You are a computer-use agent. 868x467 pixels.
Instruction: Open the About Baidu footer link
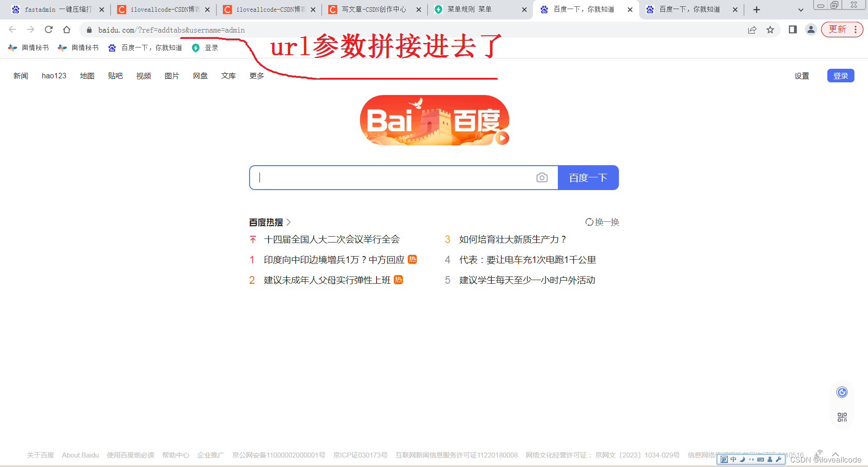point(80,455)
